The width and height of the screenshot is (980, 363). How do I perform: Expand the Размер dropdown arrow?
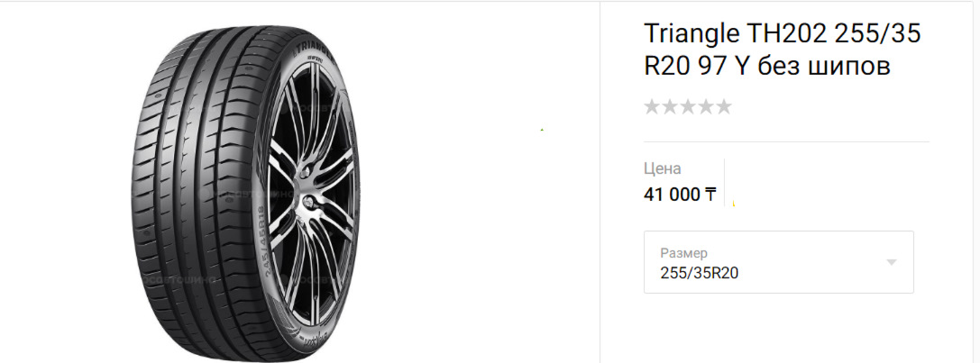click(891, 262)
